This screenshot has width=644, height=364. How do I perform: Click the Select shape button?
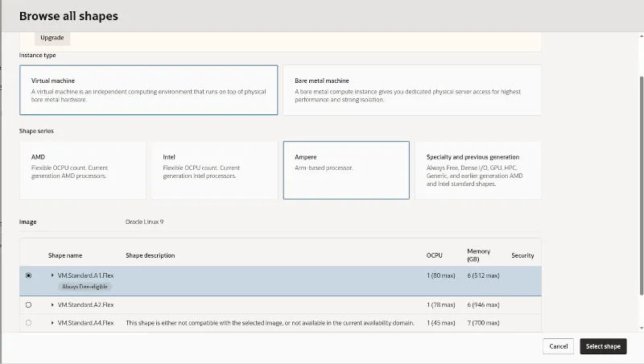[603, 346]
